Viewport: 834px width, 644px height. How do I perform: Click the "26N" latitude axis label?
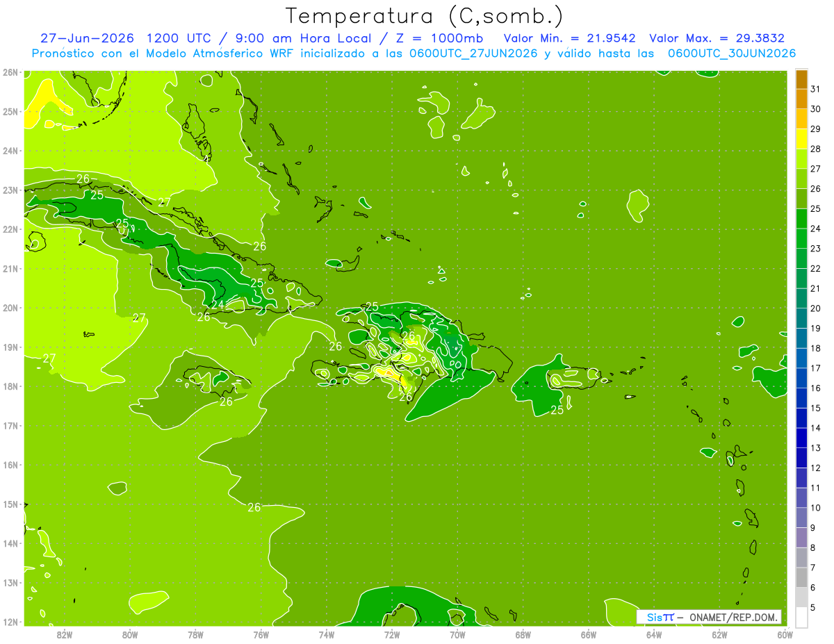click(10, 72)
